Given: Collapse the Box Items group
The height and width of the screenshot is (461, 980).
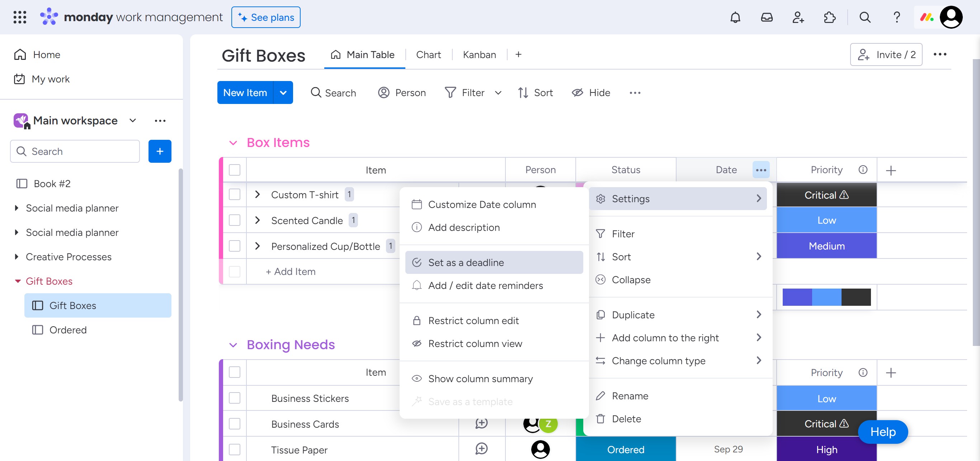Looking at the screenshot, I should point(233,143).
